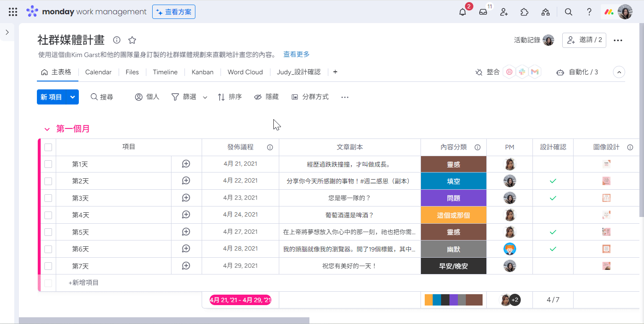Open the Judy_設計確認 tab
The image size is (644, 324).
[299, 72]
